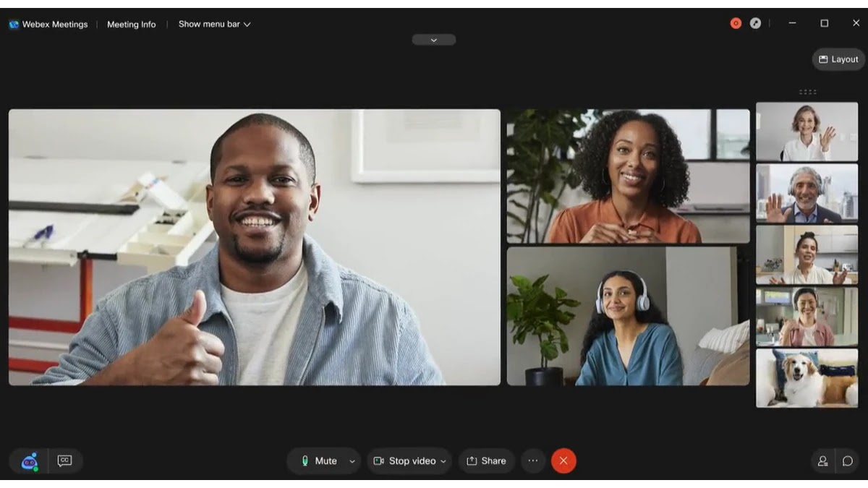Collapse the top bar with the chevron pill
Viewport: 868px width, 488px height.
pos(434,40)
